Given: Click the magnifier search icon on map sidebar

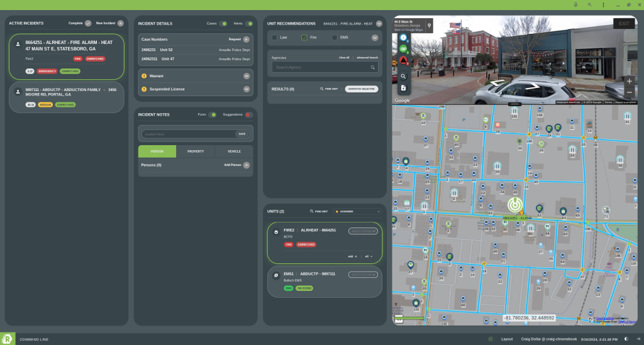Looking at the screenshot, I should [404, 76].
